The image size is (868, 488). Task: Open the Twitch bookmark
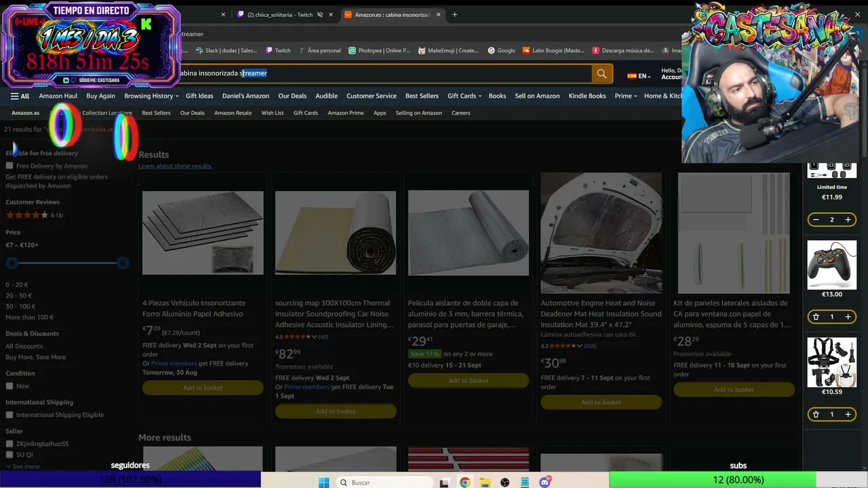278,50
